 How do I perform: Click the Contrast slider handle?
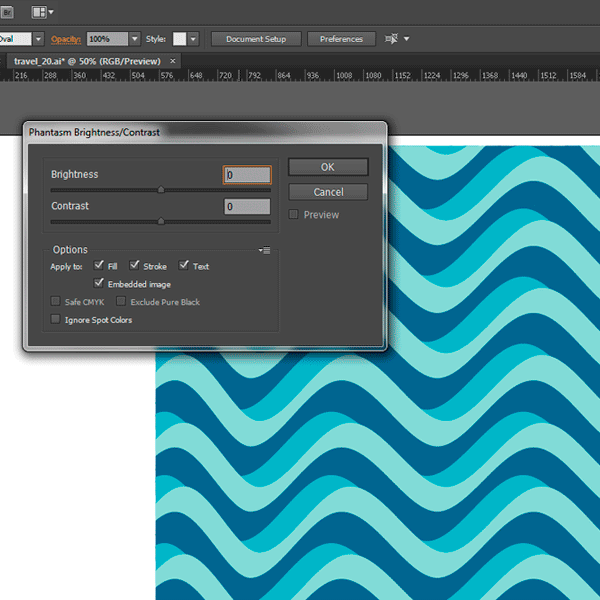coord(161,221)
